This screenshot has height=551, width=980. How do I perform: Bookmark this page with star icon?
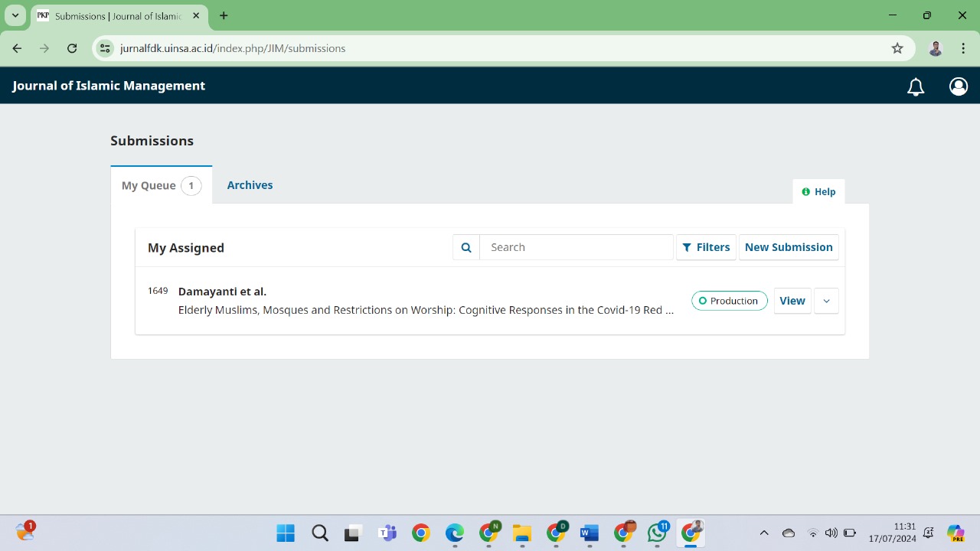click(897, 48)
